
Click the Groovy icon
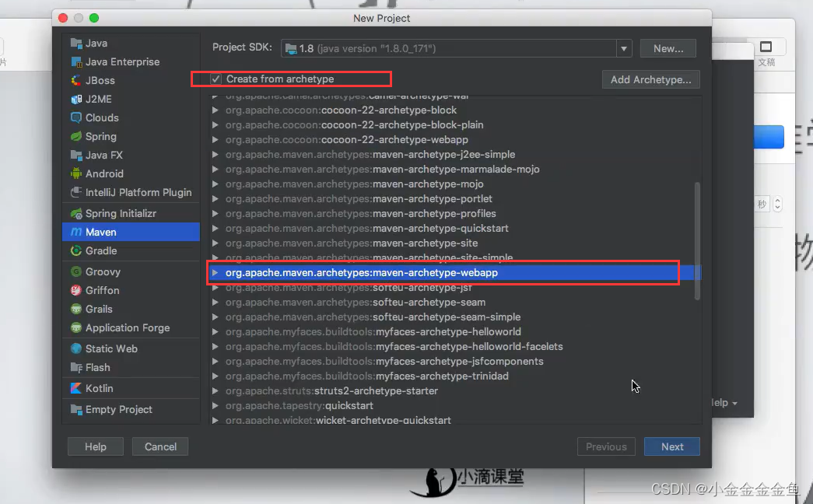click(x=76, y=271)
